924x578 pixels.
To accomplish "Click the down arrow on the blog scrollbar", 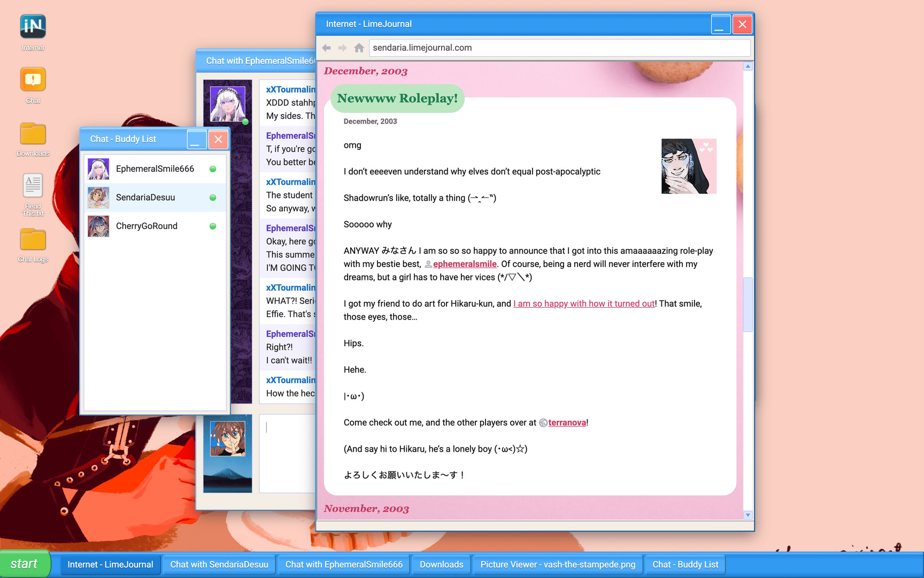I will click(748, 515).
